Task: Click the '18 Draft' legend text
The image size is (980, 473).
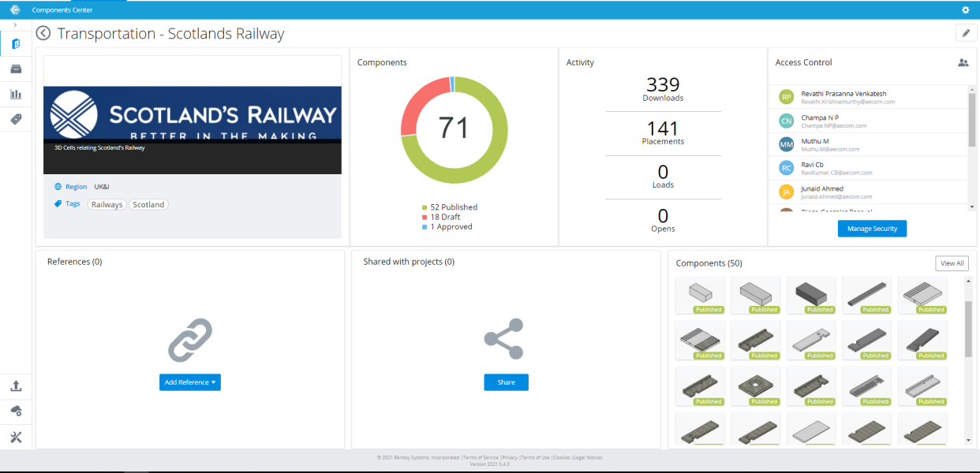Action: 445,217
